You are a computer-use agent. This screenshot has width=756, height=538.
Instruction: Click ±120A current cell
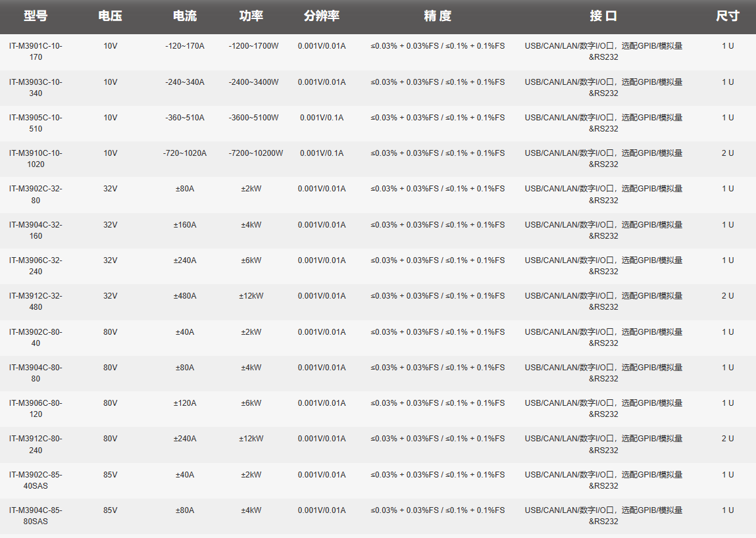185,403
